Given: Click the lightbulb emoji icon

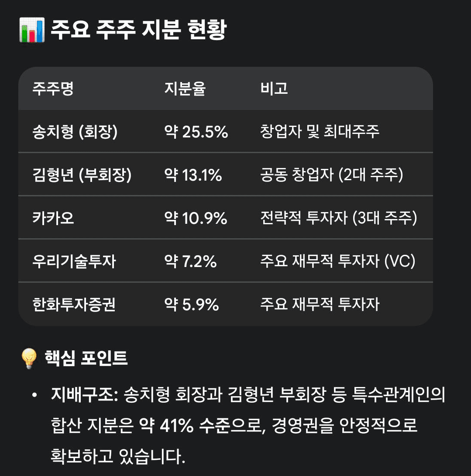Looking at the screenshot, I should [30, 359].
